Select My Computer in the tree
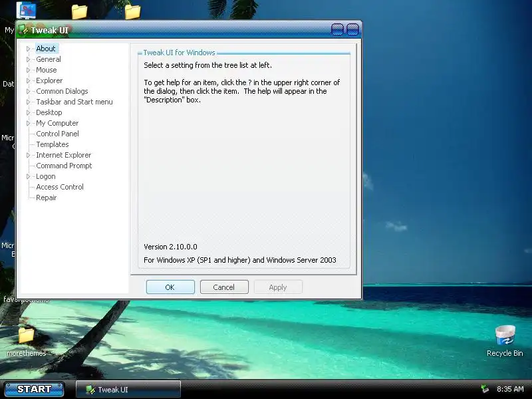532x399 pixels. 57,123
